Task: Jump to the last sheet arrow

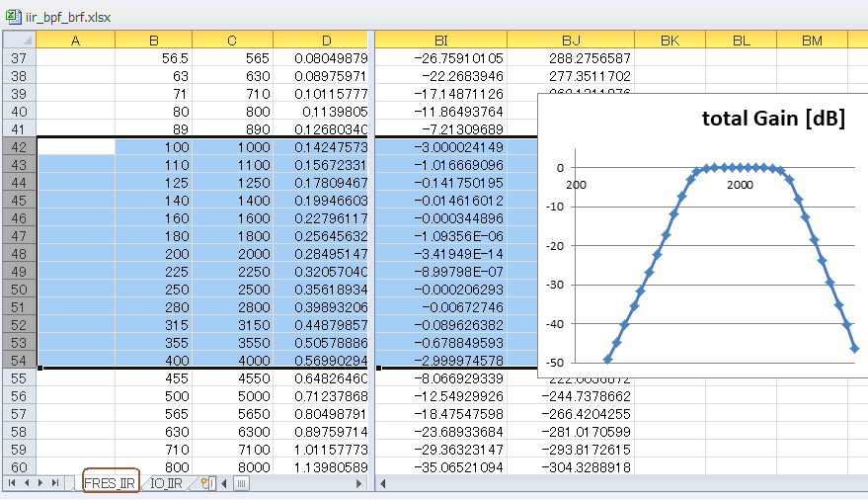Action: click(x=54, y=483)
